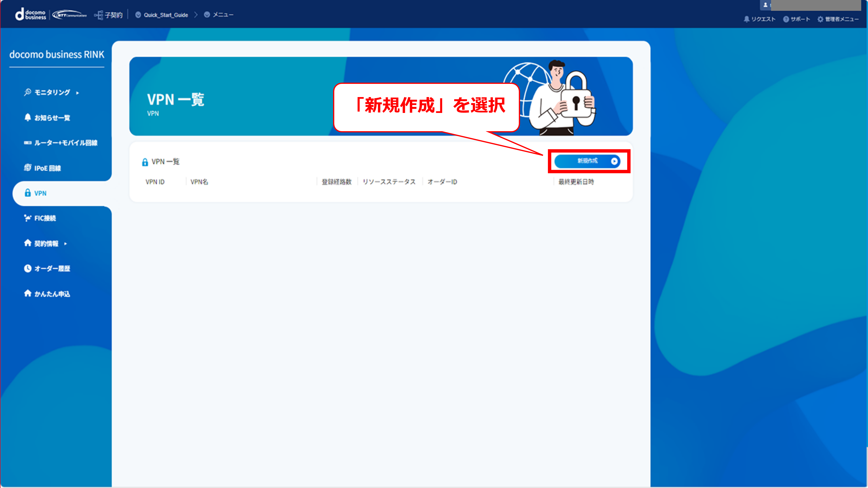Click the お知らせ一覧 bell icon
Image resolution: width=868 pixels, height=488 pixels.
coord(28,117)
